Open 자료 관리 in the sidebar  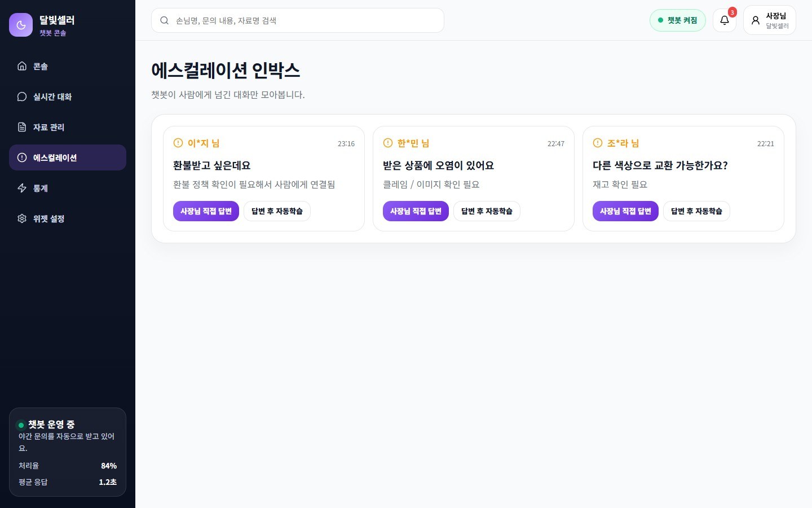[x=68, y=127]
